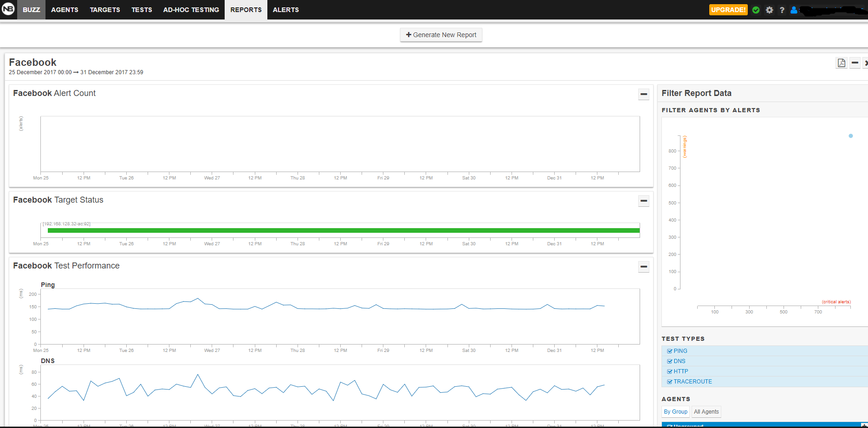Click the NetBeez logo icon
Viewport: 868px width, 428px height.
[8, 9]
